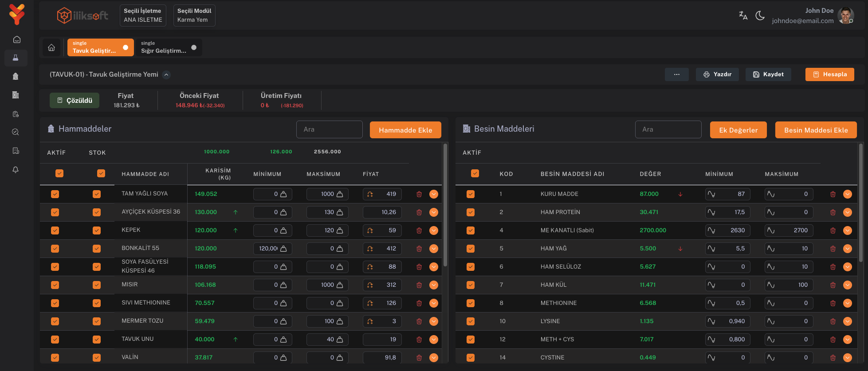This screenshot has height=371, width=868.
Task: Click the home breadcrumb button
Action: tap(51, 47)
